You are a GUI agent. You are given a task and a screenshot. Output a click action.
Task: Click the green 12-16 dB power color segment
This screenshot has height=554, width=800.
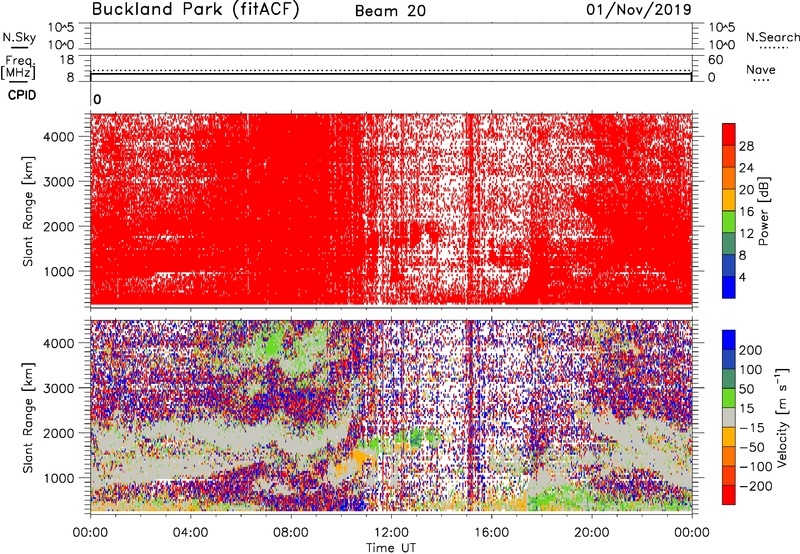click(728, 221)
